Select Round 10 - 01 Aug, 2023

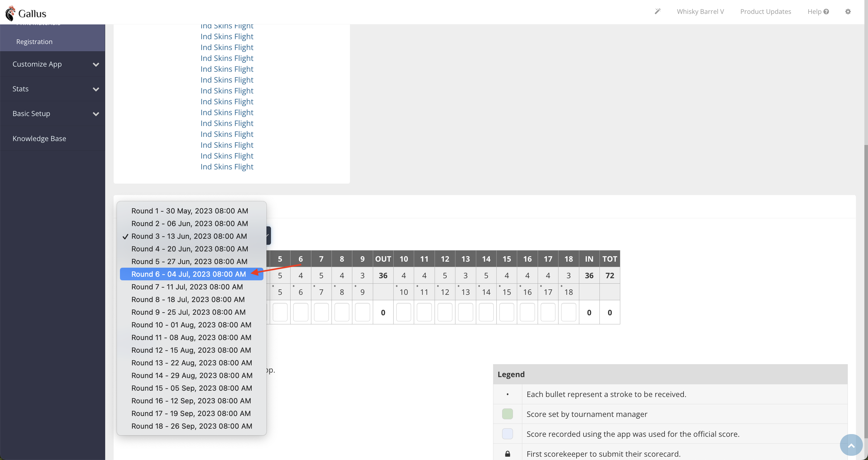click(191, 325)
